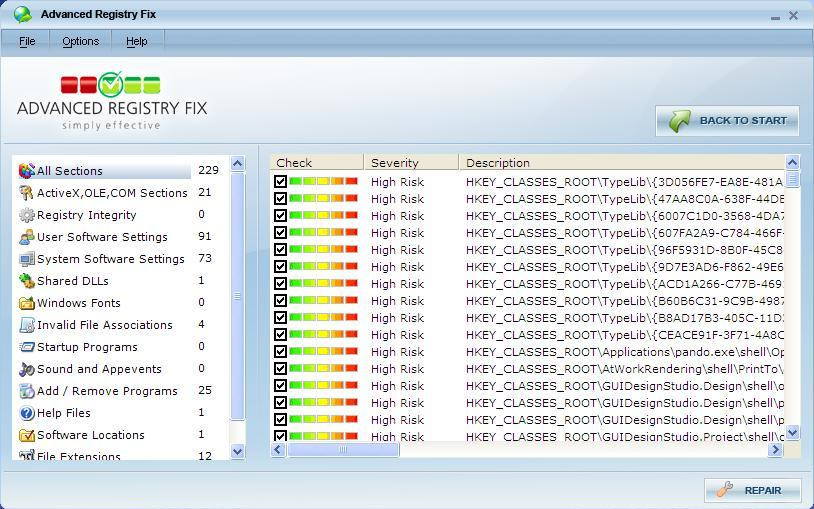
Task: Click the wrench icon on Repair button
Action: [725, 490]
